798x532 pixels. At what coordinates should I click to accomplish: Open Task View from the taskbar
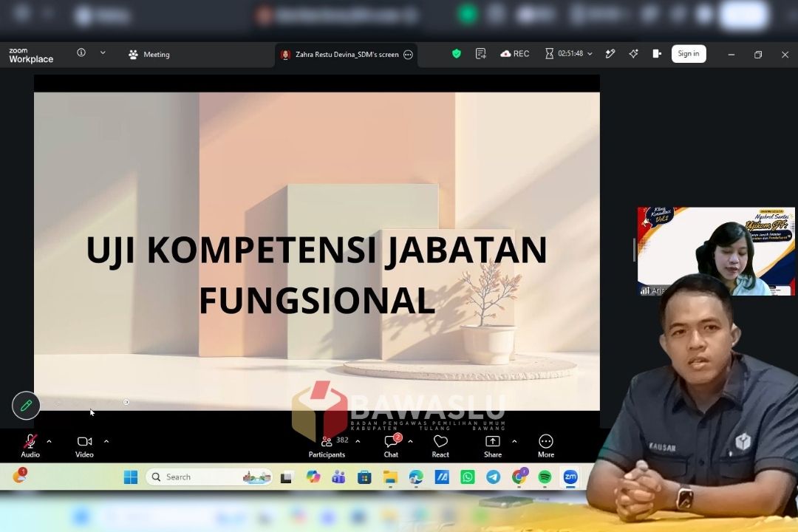tap(286, 477)
